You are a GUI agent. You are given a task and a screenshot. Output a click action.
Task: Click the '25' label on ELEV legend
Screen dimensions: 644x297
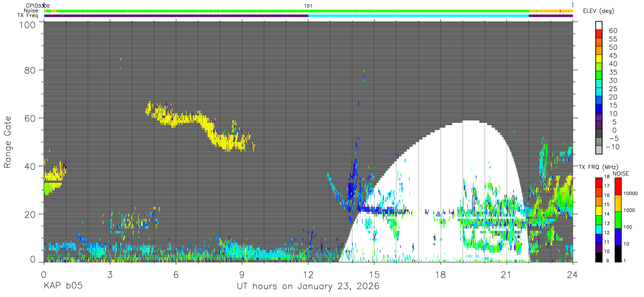coord(613,89)
